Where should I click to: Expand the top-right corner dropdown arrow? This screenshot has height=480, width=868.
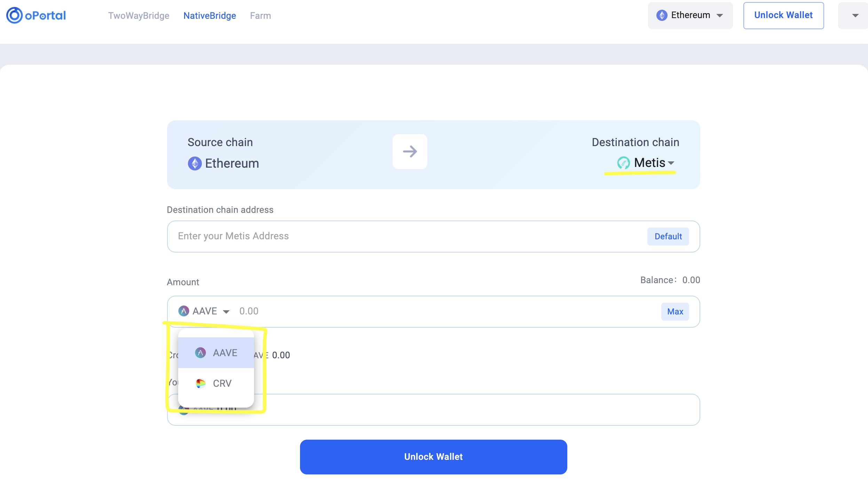coord(855,15)
